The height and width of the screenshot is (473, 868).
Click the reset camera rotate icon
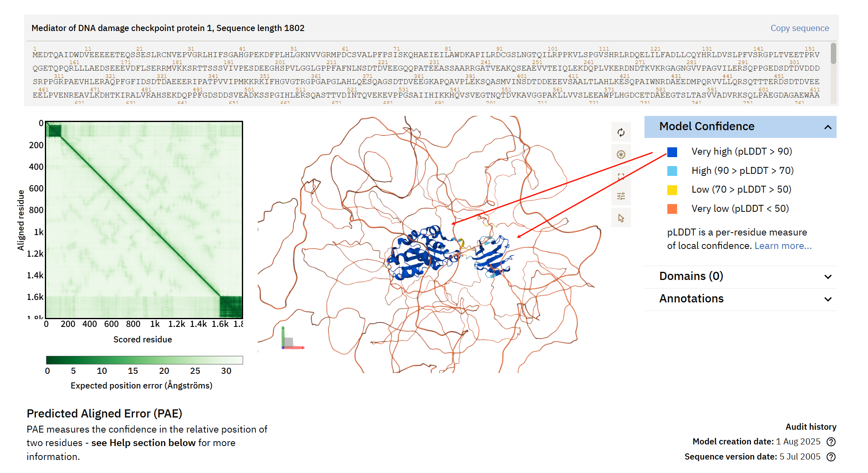(621, 133)
